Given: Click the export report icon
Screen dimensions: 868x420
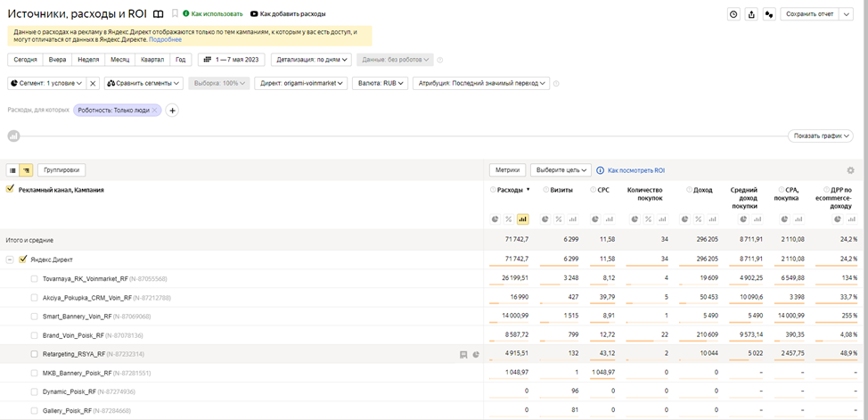Looking at the screenshot, I should [751, 14].
